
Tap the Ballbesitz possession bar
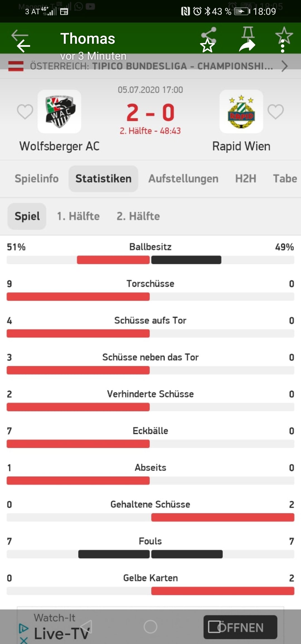[151, 260]
